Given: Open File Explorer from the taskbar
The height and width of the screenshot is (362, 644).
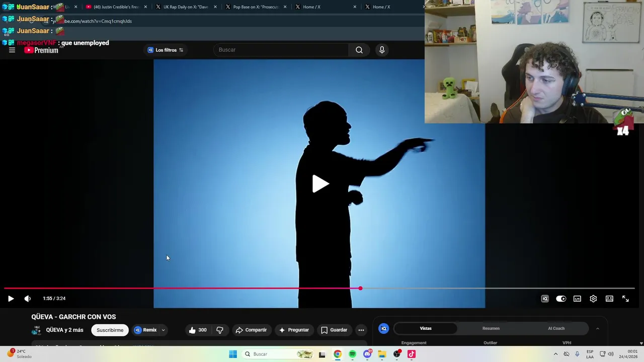Looking at the screenshot, I should [382, 354].
